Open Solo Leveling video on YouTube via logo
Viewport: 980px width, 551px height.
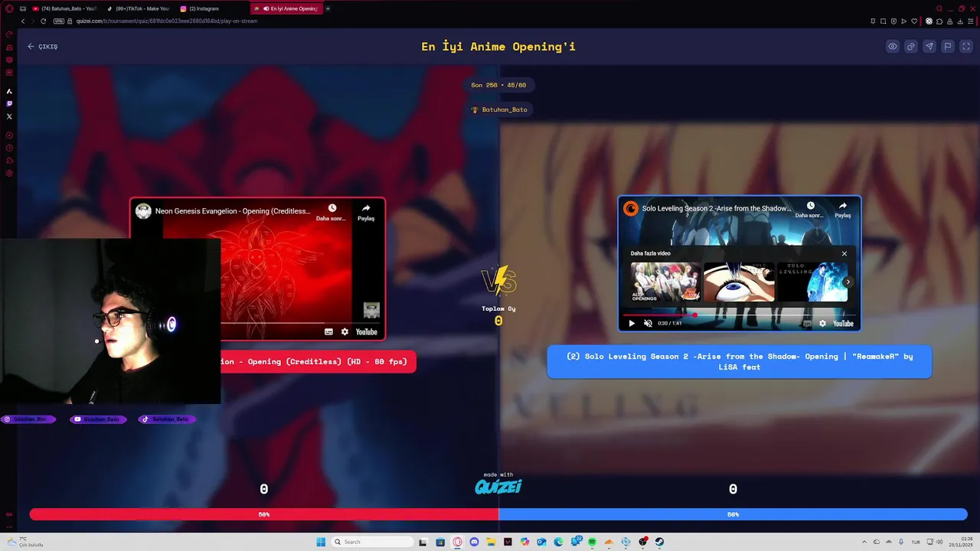tap(843, 323)
